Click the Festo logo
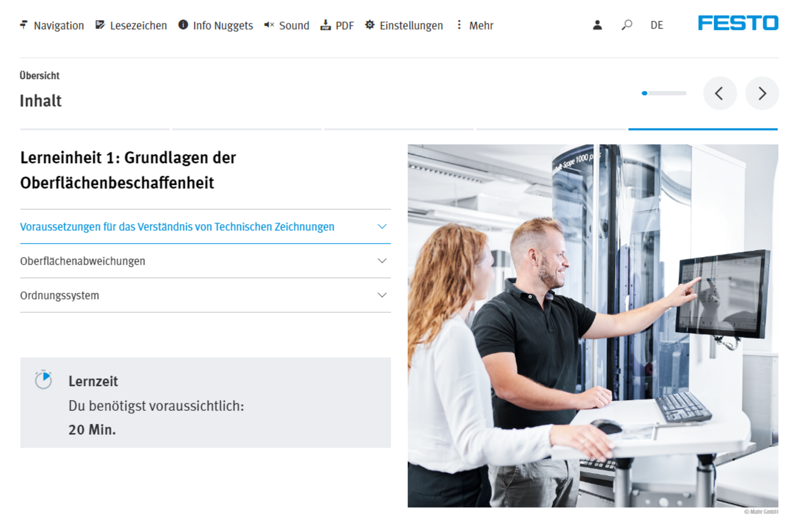The height and width of the screenshot is (532, 805). tap(738, 23)
